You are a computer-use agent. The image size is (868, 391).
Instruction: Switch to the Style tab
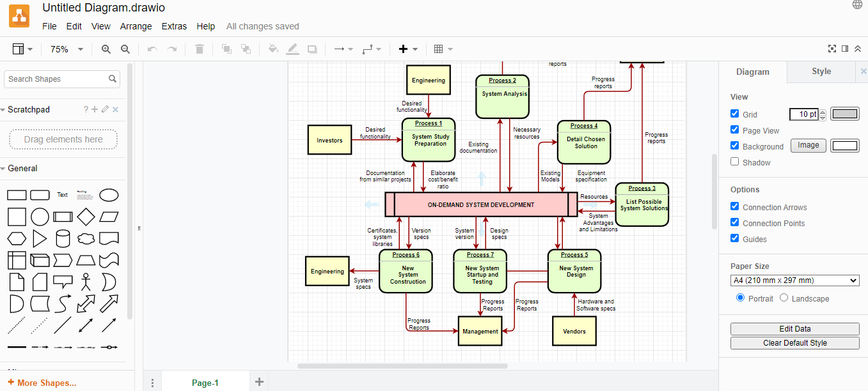pyautogui.click(x=821, y=72)
